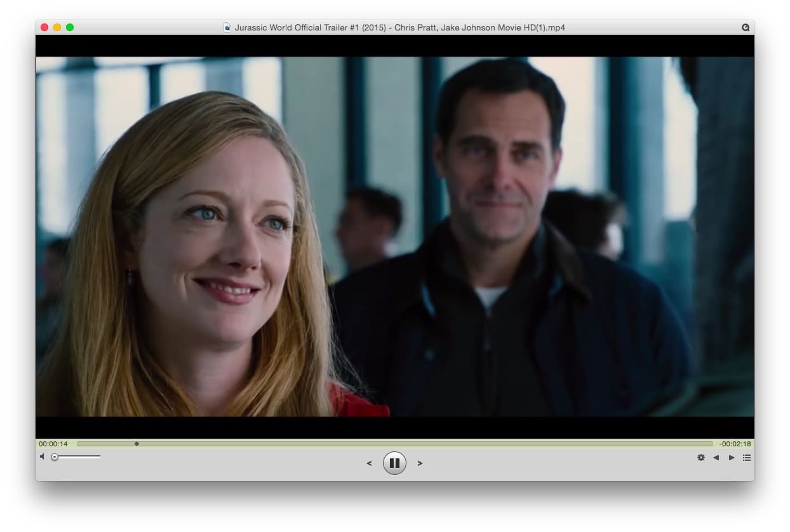Image resolution: width=790 pixels, height=532 pixels.
Task: Open the settings gear menu
Action: (701, 457)
